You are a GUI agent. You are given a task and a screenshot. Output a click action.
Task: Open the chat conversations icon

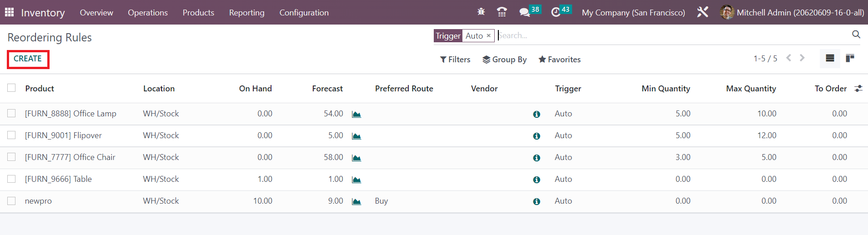[x=525, y=12]
